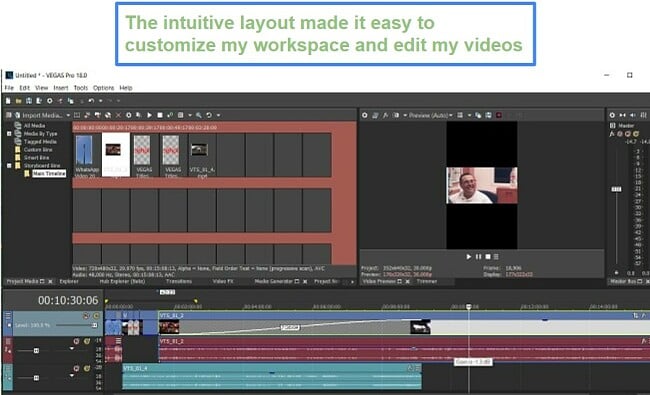Click the Video Output FX icon in preview toolbar
This screenshot has height=395, width=650.
(x=386, y=115)
